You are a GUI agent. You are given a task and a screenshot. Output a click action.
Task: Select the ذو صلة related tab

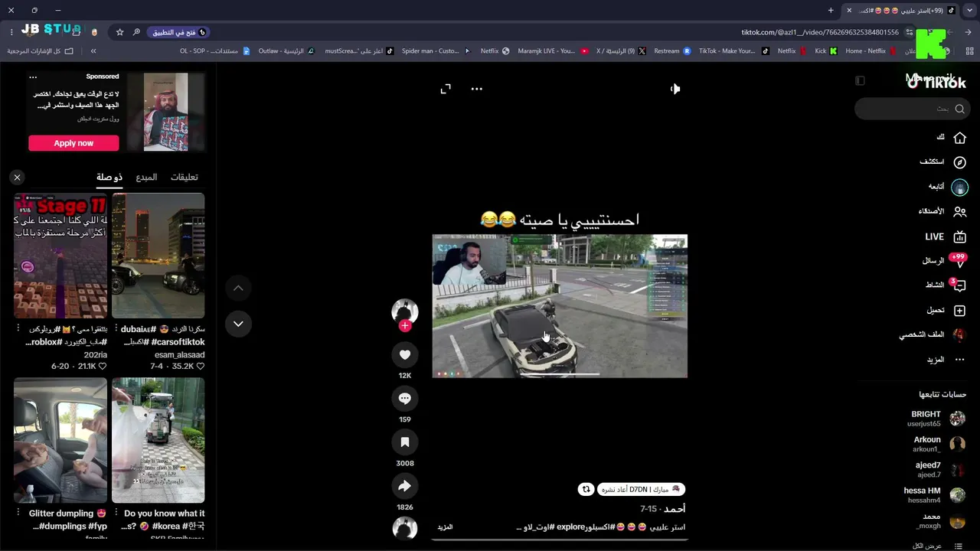pos(109,178)
